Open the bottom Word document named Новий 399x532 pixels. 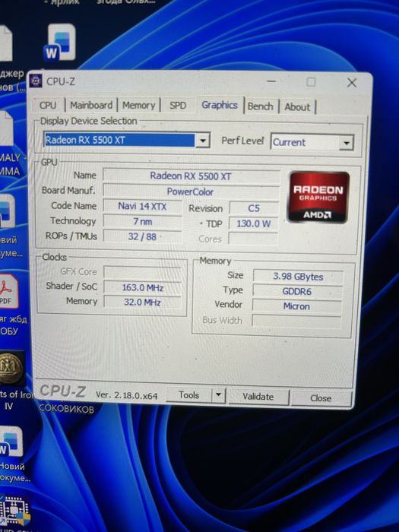tap(12, 442)
